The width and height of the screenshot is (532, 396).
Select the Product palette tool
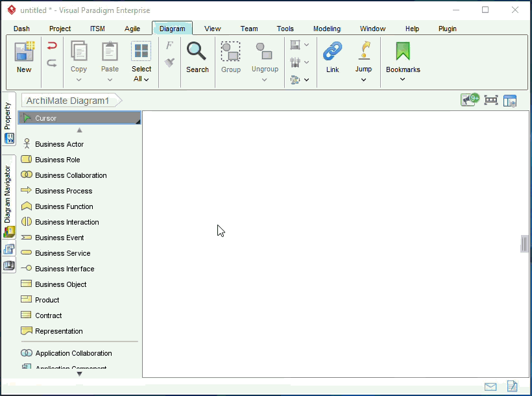[x=79, y=300]
